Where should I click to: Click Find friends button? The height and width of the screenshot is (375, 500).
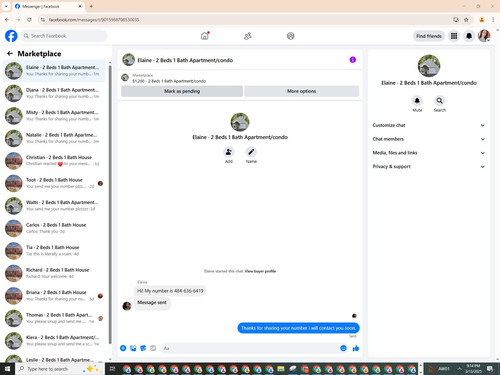click(429, 36)
